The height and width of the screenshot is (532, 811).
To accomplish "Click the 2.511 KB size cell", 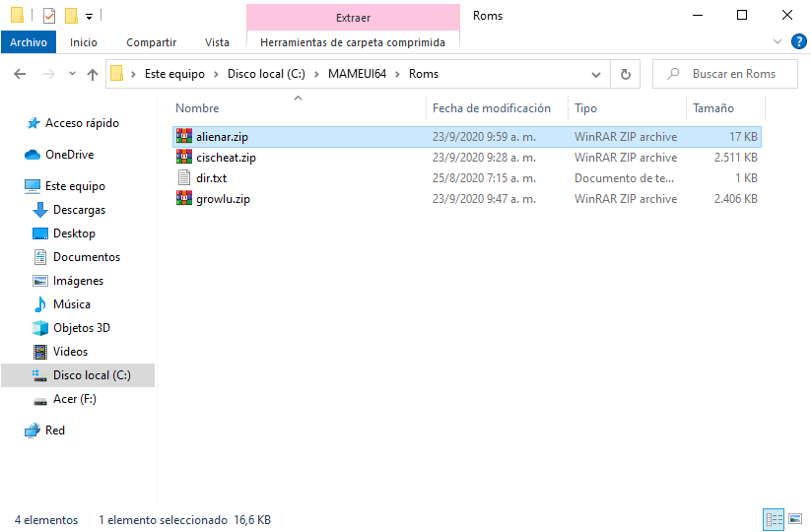I will coord(735,158).
